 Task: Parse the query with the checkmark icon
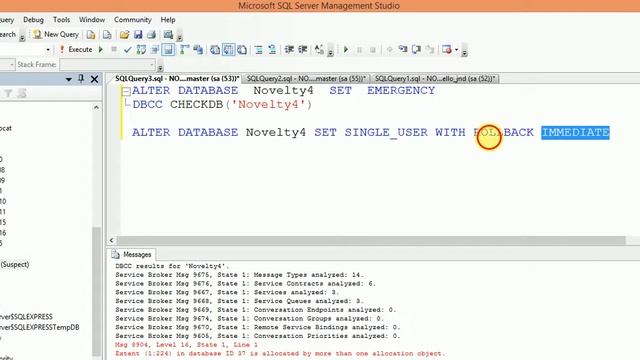[x=128, y=50]
